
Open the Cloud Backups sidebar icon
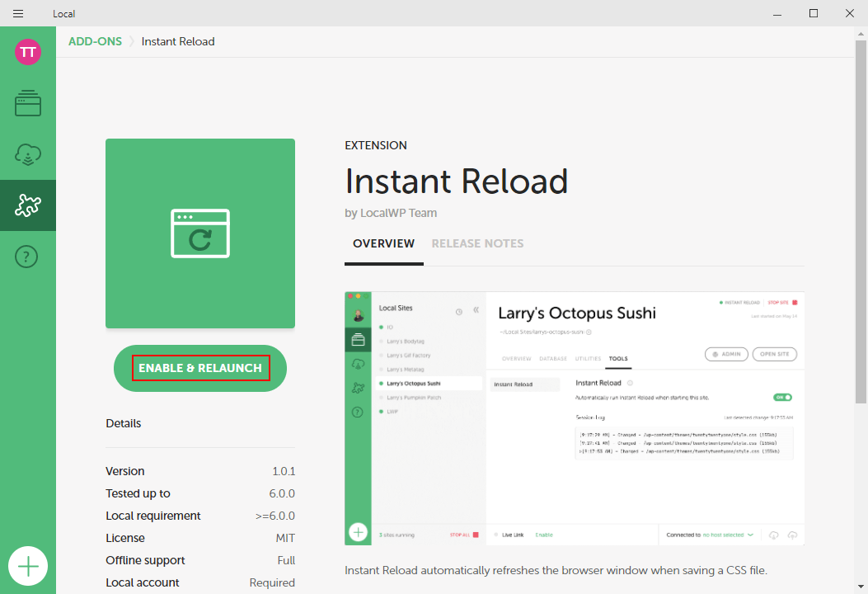tap(28, 154)
